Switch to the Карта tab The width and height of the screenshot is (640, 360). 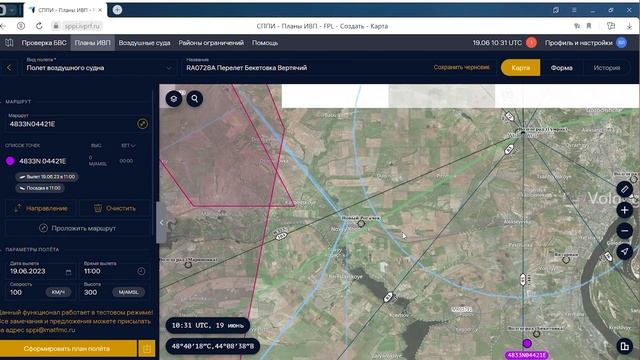(520, 68)
